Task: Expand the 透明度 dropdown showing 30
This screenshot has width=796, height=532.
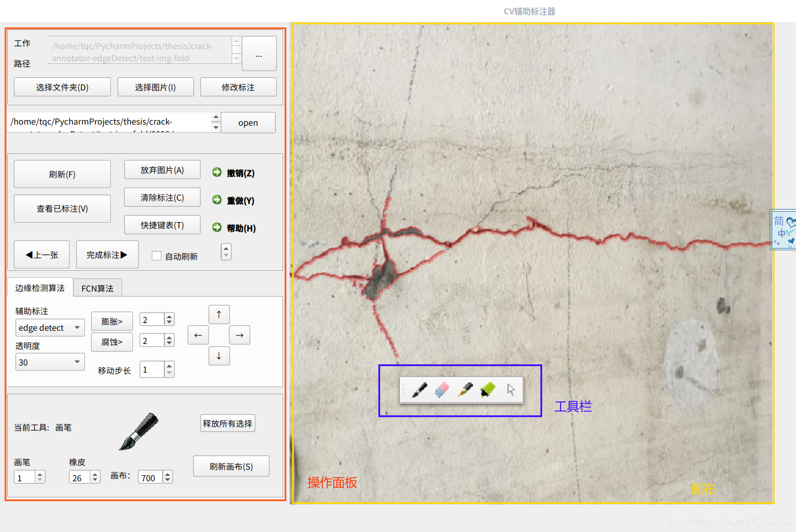Action: tap(50, 362)
